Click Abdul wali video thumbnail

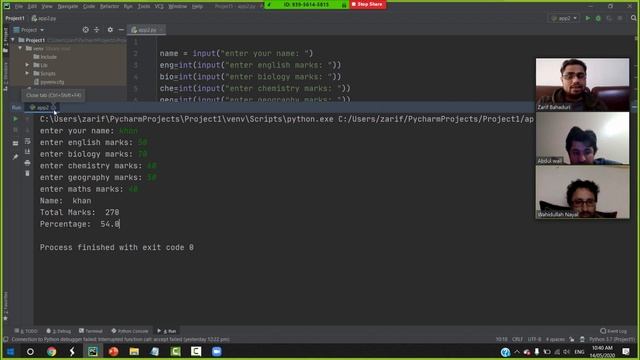coord(582,138)
